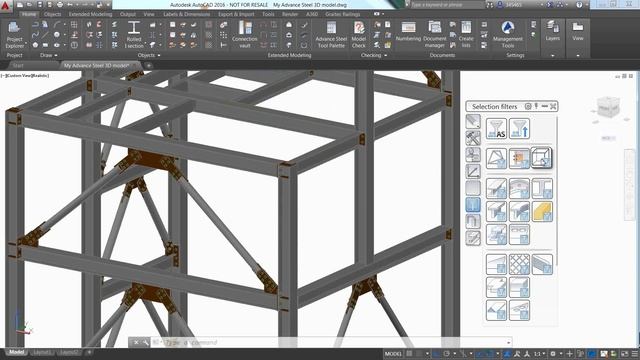Screen dimensions: 640x360
Task: Select the yellow block filter icon
Action: tap(542, 211)
